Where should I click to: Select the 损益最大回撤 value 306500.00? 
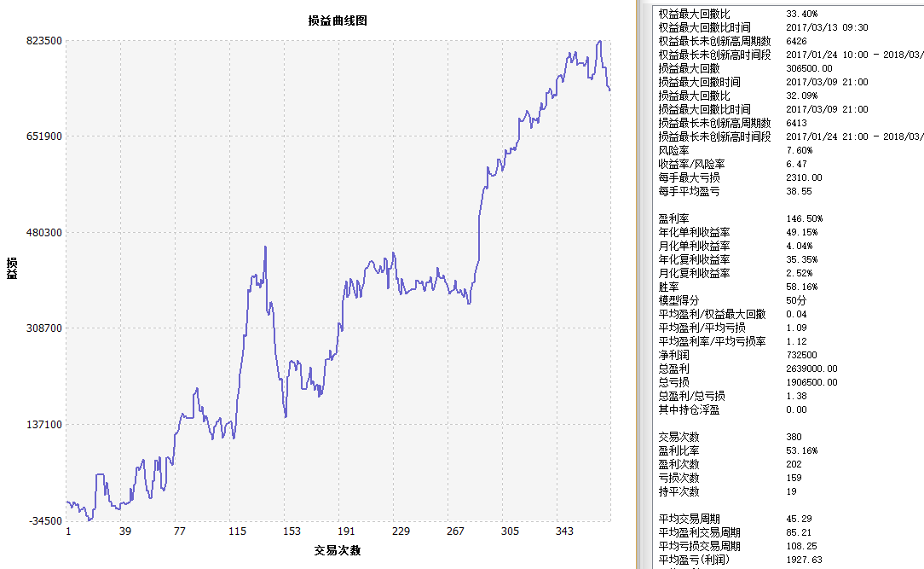pos(809,68)
